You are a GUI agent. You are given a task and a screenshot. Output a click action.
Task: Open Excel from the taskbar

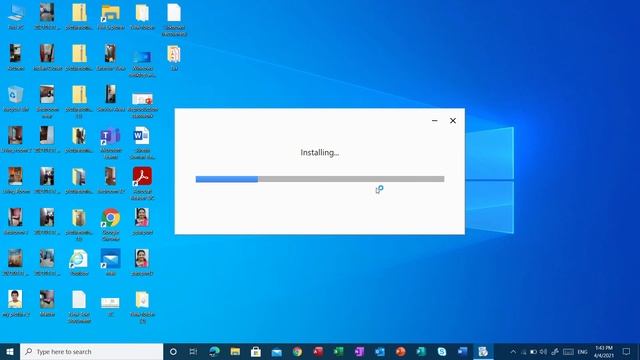tap(338, 351)
